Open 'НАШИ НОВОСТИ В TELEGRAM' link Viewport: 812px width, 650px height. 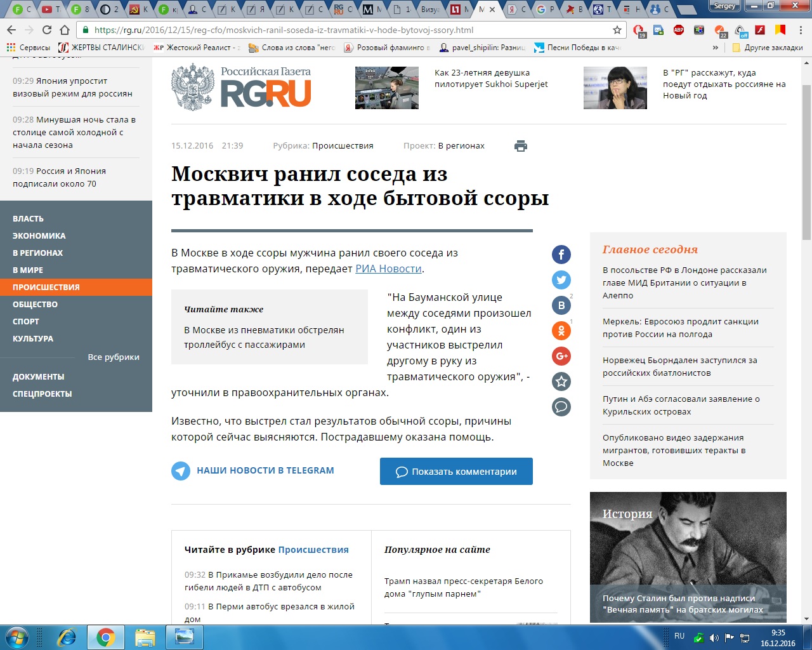265,470
